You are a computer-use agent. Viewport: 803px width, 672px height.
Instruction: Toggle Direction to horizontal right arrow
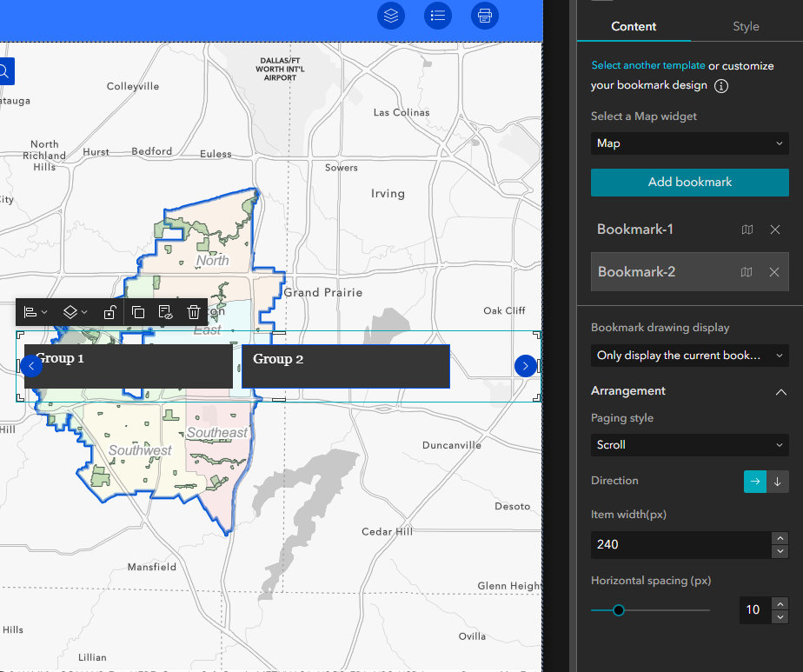(754, 481)
